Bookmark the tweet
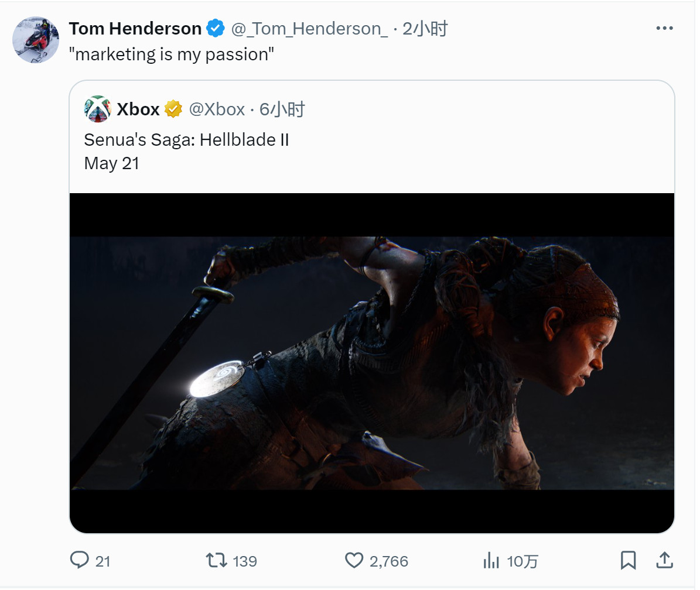Screen dimensions: 700x590 point(628,561)
